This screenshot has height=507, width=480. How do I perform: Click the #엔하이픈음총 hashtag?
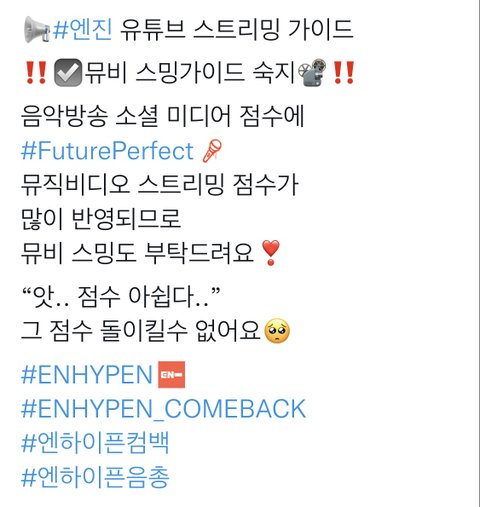click(x=95, y=477)
